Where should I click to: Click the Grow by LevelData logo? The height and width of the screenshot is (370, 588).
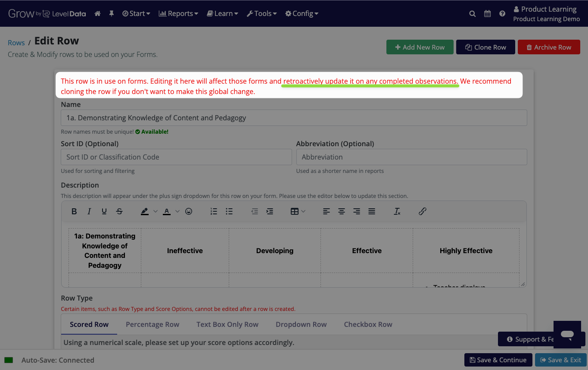point(47,13)
